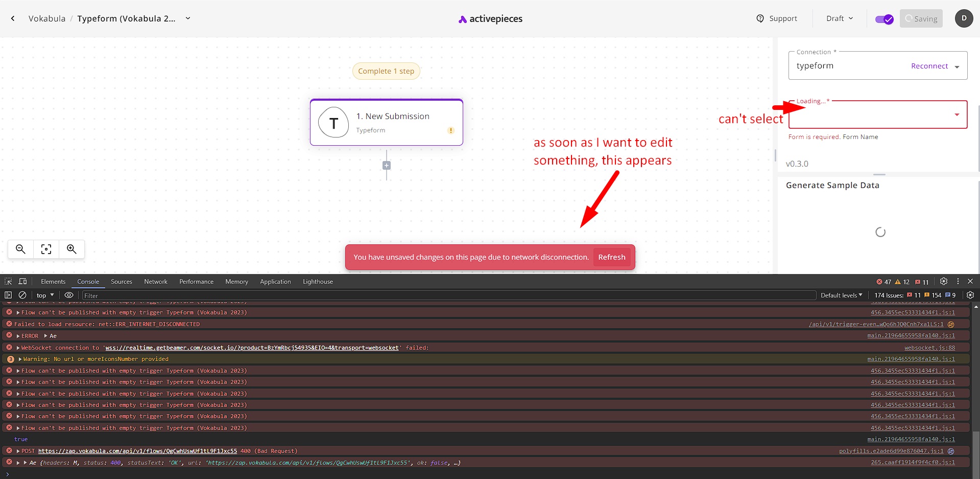The width and height of the screenshot is (980, 479).
Task: Switch to the Lighthouse tab
Action: click(x=318, y=282)
